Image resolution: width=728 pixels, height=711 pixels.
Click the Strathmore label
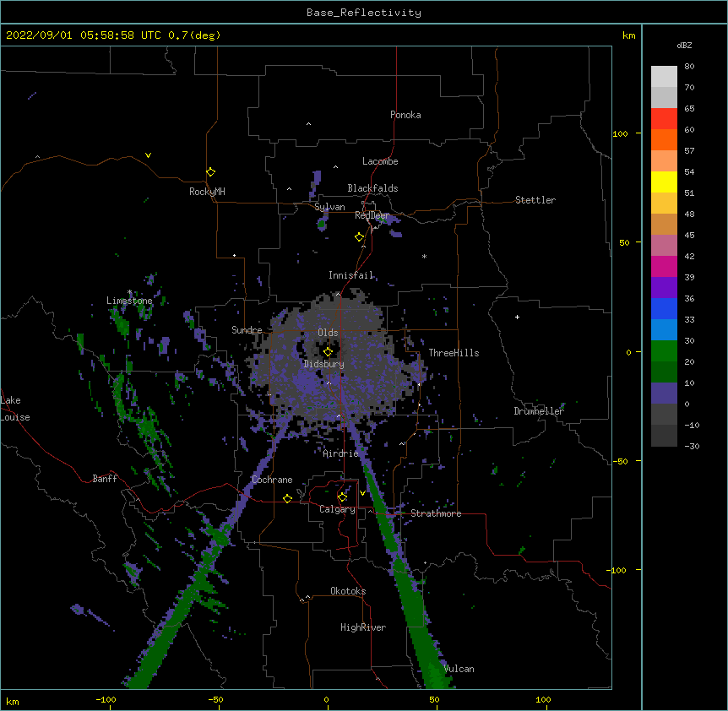(x=436, y=513)
